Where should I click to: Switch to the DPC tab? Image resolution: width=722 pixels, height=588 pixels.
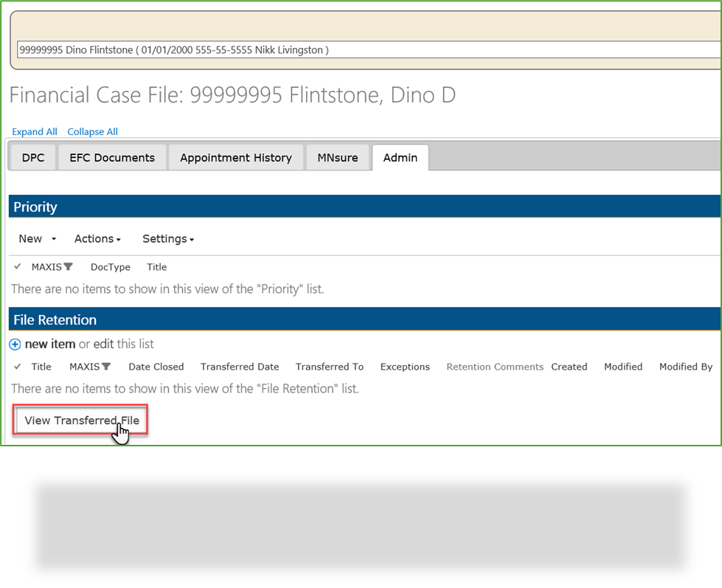pyautogui.click(x=32, y=157)
